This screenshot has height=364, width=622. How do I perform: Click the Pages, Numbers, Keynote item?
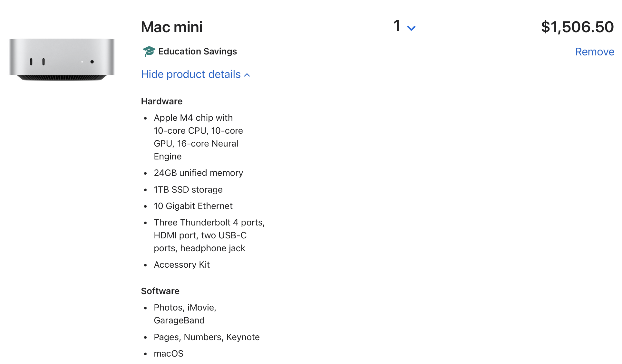pyautogui.click(x=207, y=337)
